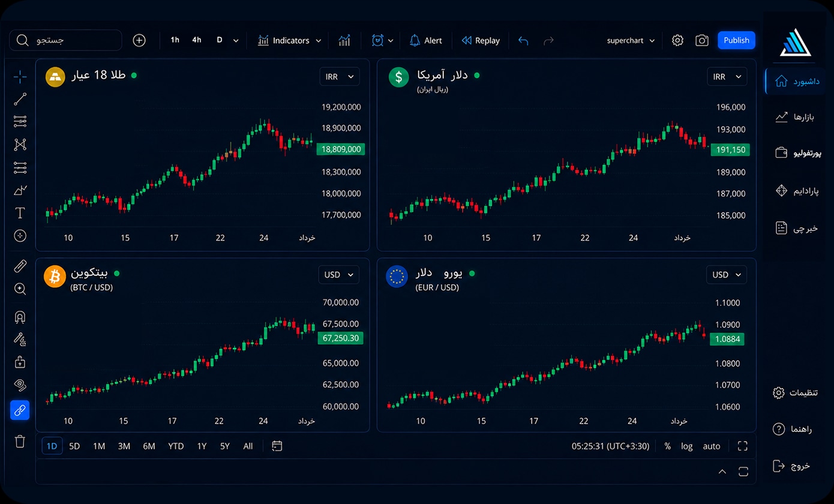Open IRR currency dropdown on gold chart
Image resolution: width=834 pixels, height=504 pixels.
[x=340, y=76]
